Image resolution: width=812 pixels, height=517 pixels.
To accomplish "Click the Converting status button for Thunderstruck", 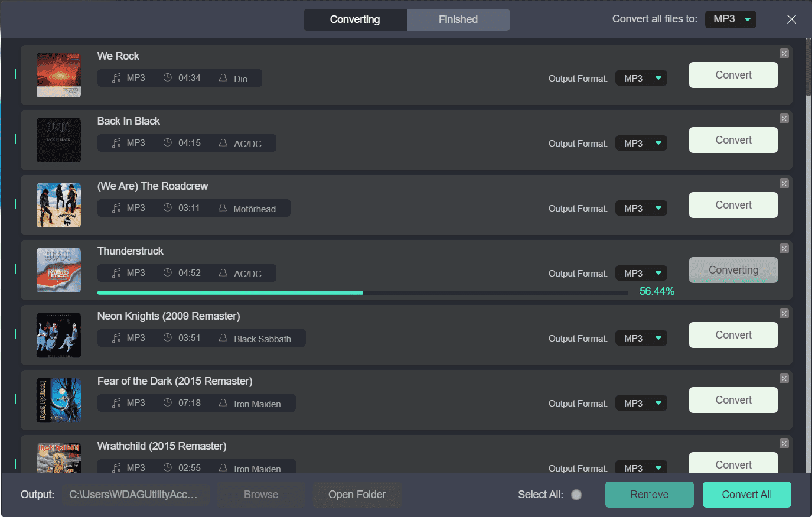I will (733, 270).
